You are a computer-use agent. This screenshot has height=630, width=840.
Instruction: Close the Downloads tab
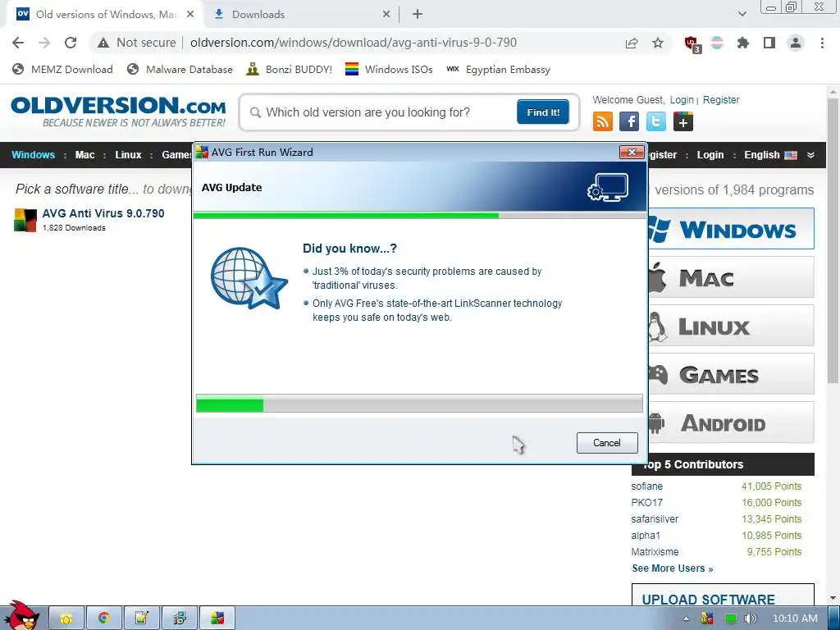(386, 15)
